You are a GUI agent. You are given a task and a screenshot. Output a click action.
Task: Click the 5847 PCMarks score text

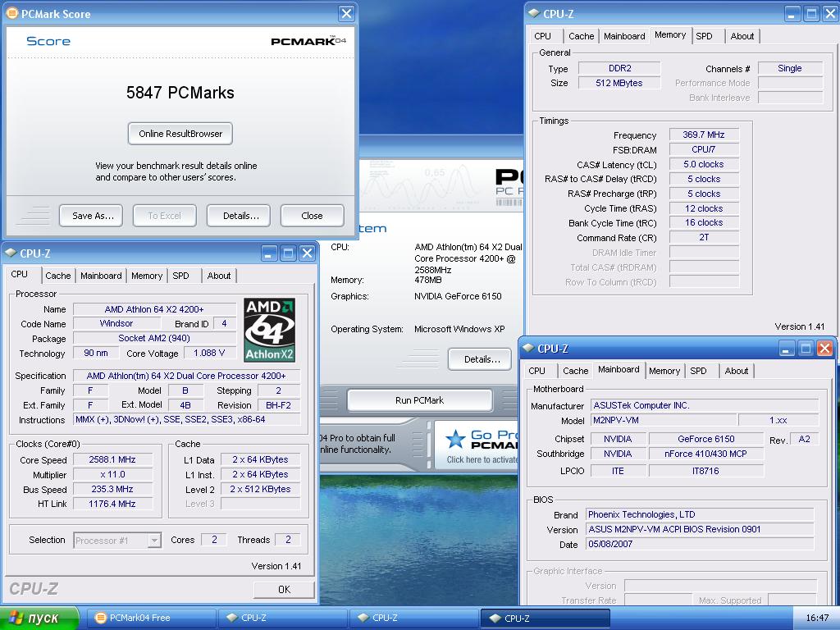180,93
